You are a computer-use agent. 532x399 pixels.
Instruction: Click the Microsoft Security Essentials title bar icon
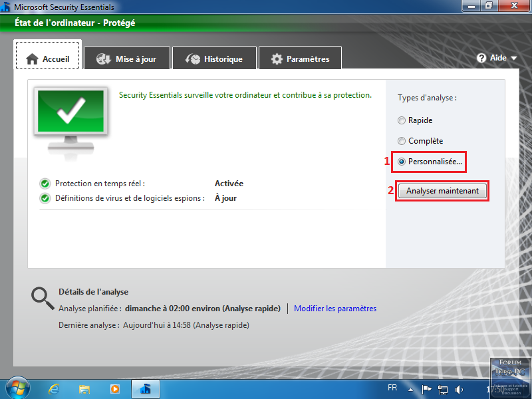tap(6, 7)
